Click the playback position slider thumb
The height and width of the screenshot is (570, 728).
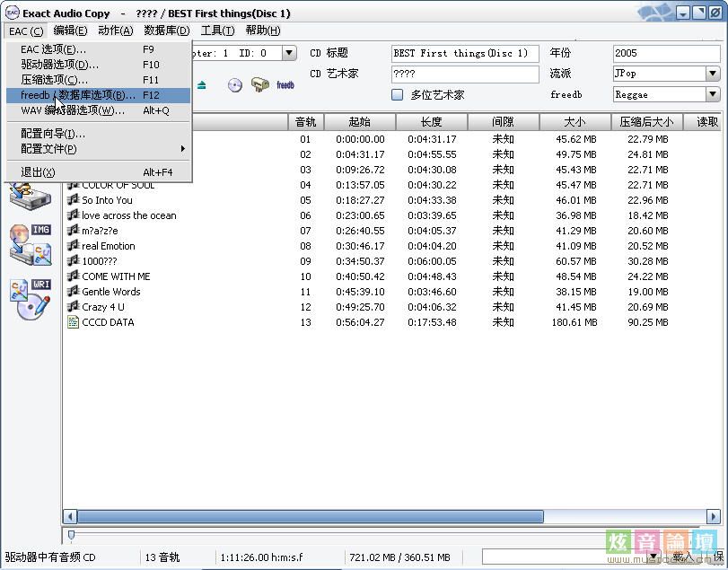tap(71, 535)
